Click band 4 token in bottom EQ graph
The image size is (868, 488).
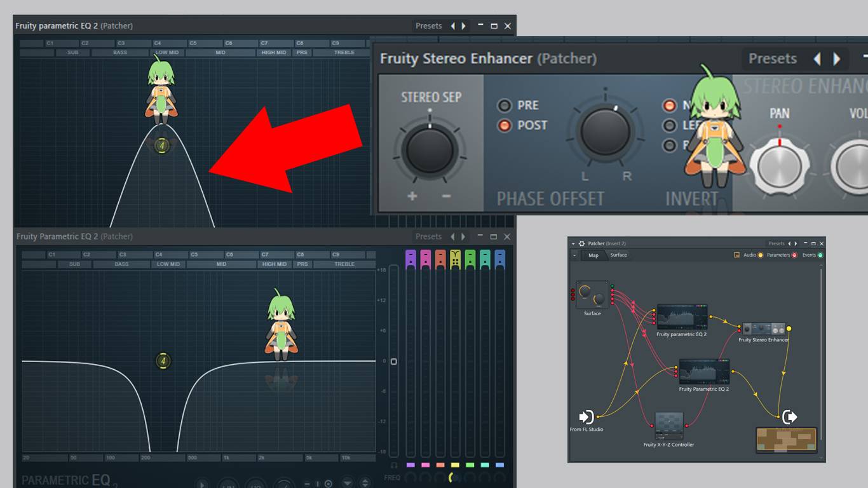[x=163, y=361]
